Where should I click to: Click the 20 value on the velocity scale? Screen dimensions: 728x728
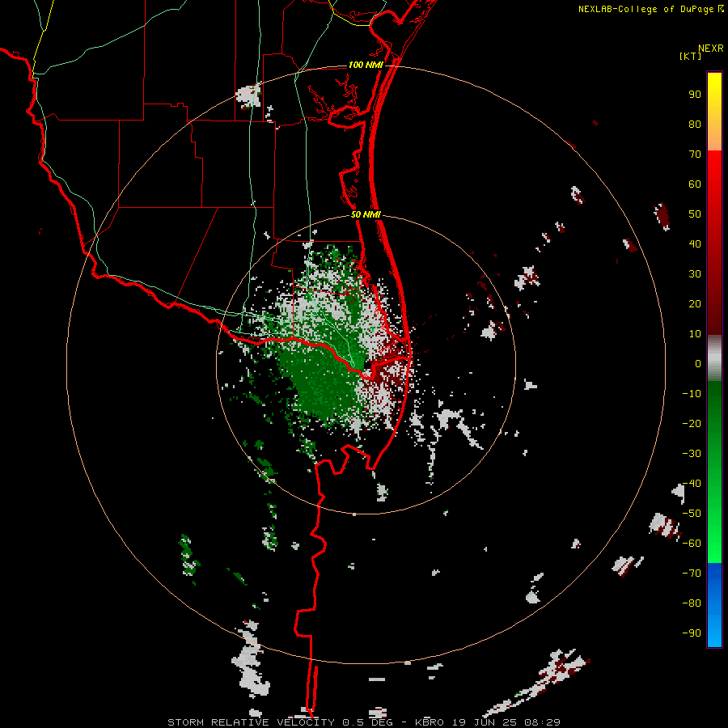click(x=695, y=304)
